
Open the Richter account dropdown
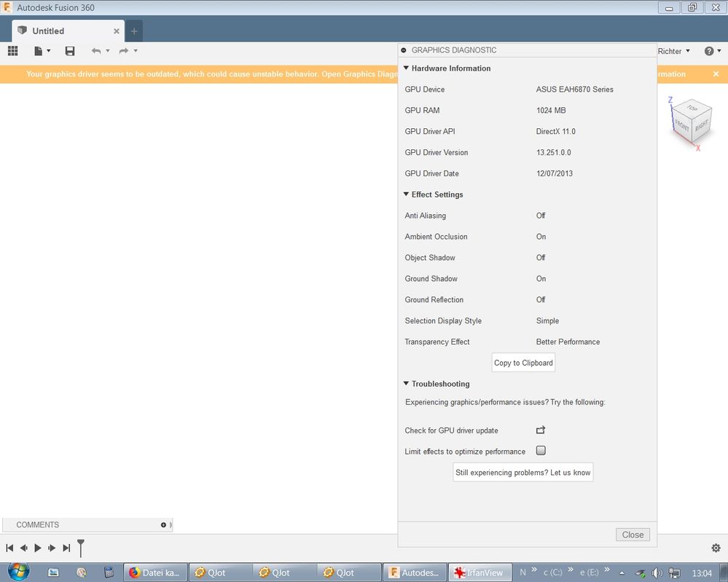tap(673, 51)
